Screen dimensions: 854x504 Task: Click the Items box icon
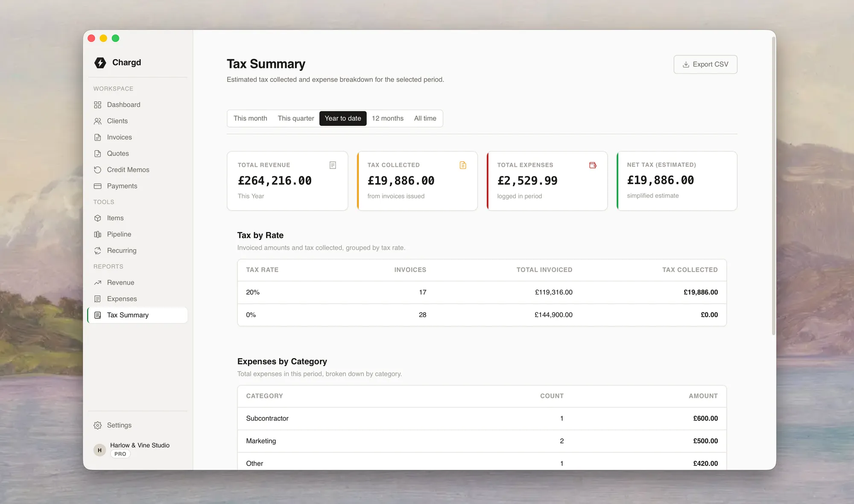(98, 218)
